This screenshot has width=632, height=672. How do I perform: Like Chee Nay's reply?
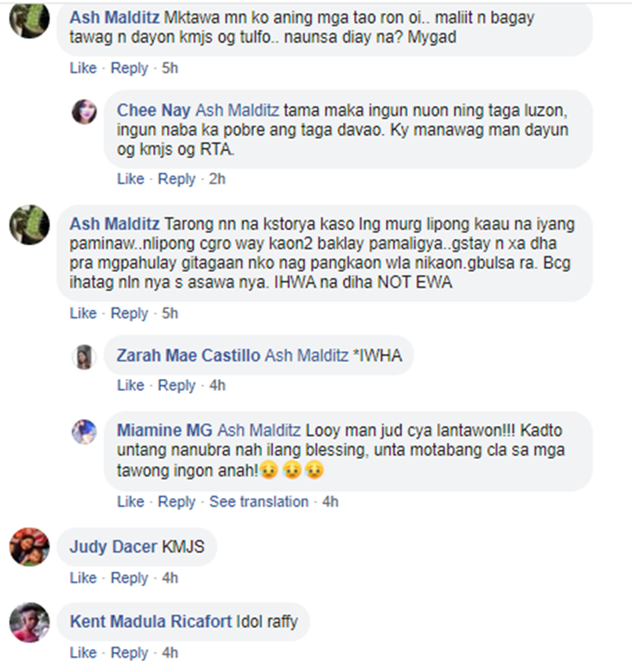pos(131,179)
